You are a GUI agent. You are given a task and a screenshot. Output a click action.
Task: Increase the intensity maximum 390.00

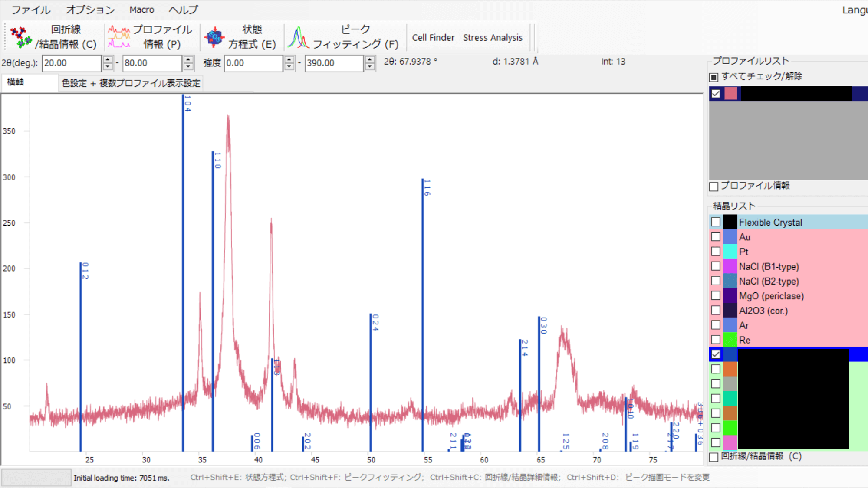click(369, 59)
